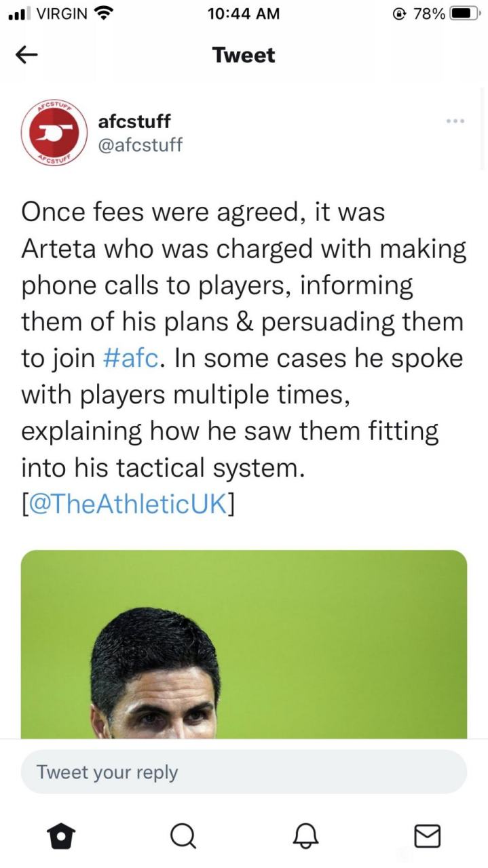
Task: Open the three-dot tweet options menu
Action: [455, 121]
